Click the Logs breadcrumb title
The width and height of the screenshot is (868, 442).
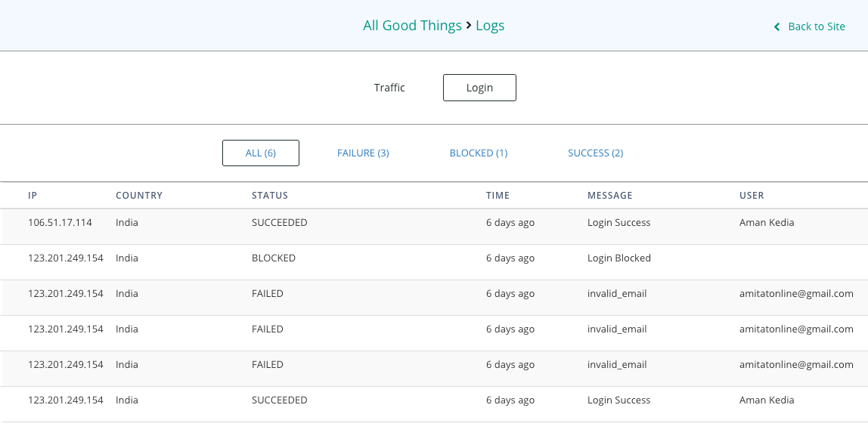pos(490,26)
